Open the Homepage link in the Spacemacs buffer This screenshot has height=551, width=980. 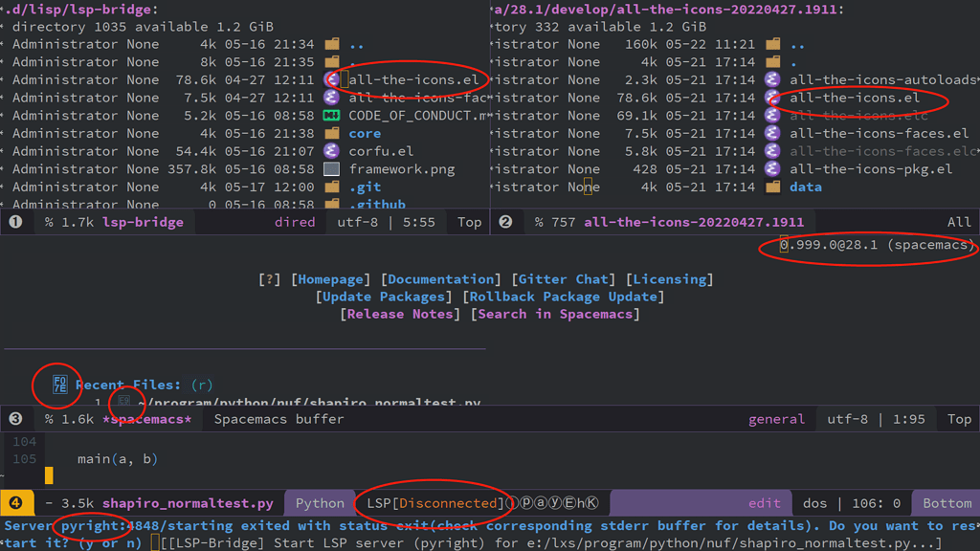click(330, 278)
